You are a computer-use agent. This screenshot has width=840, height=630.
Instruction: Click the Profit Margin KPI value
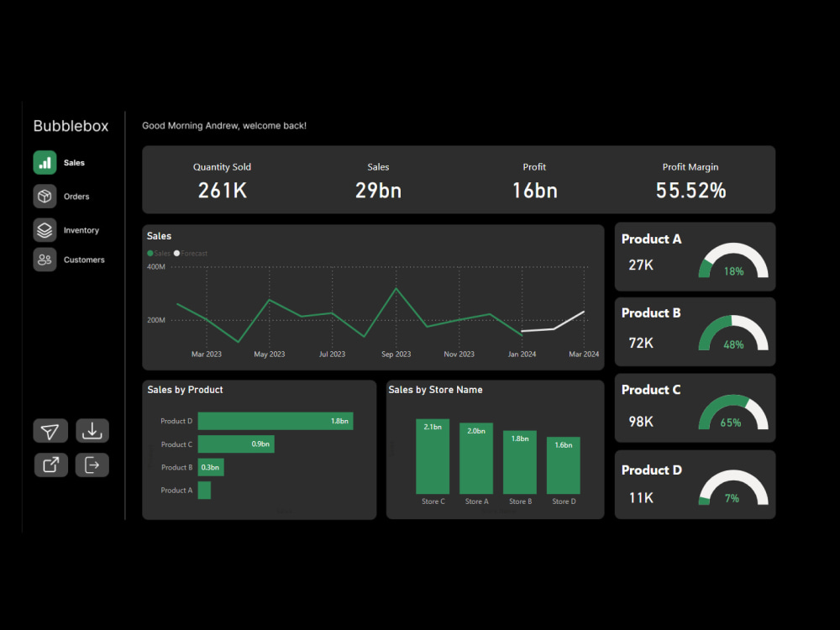(690, 191)
